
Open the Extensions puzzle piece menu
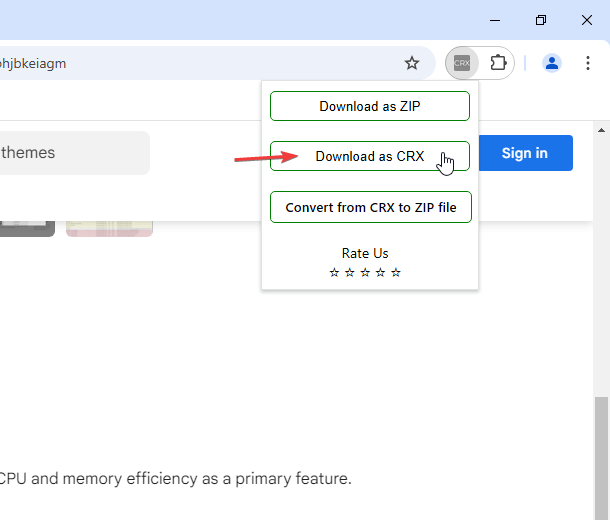(x=497, y=63)
